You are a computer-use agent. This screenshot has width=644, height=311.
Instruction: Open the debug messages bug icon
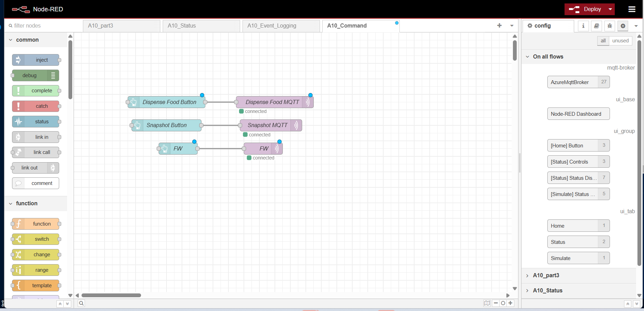(610, 26)
